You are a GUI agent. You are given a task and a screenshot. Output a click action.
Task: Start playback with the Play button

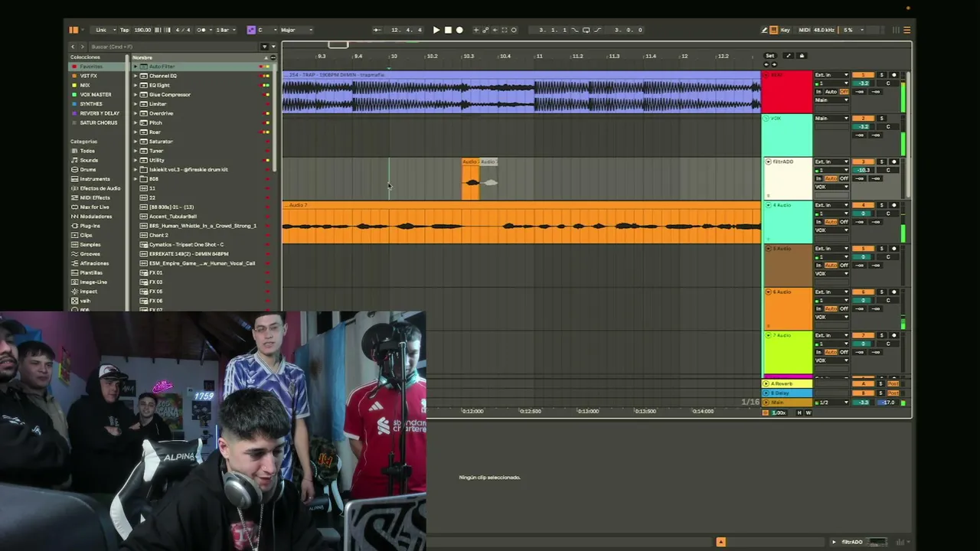(x=436, y=30)
